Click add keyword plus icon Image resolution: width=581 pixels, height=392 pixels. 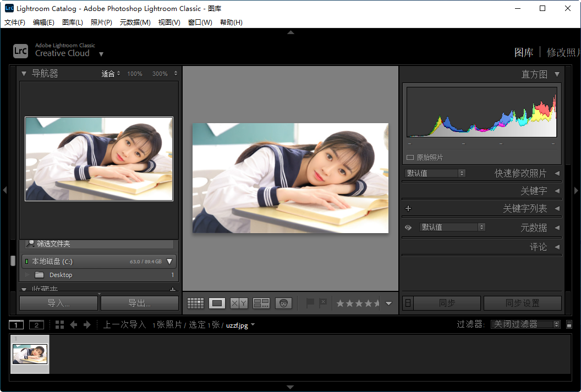408,208
